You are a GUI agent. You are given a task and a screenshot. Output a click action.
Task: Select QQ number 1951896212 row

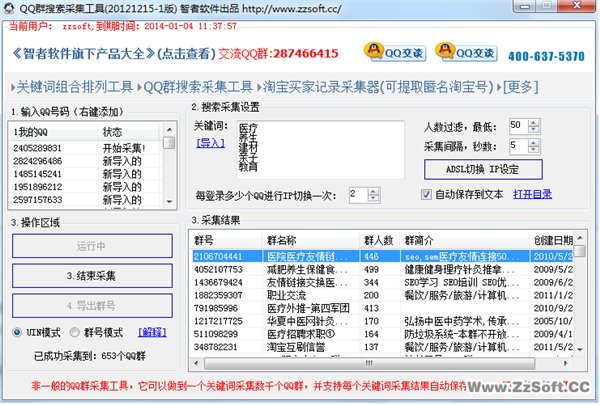pyautogui.click(x=86, y=187)
